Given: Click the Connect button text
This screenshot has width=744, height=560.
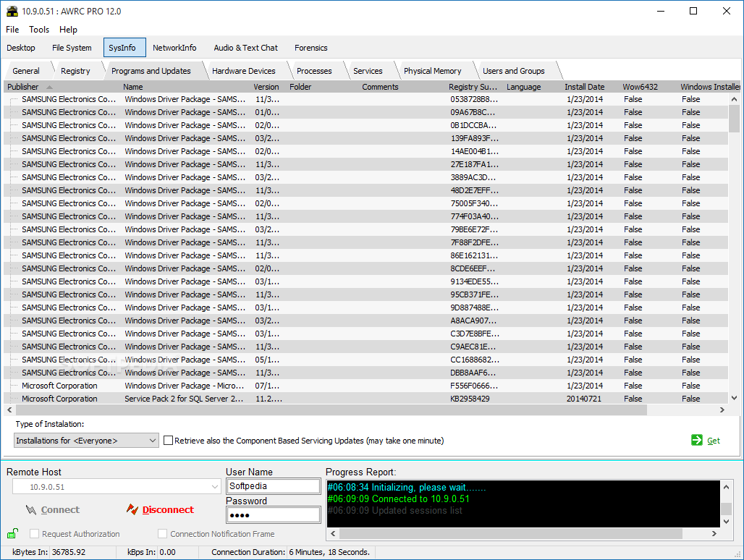Looking at the screenshot, I should 60,510.
